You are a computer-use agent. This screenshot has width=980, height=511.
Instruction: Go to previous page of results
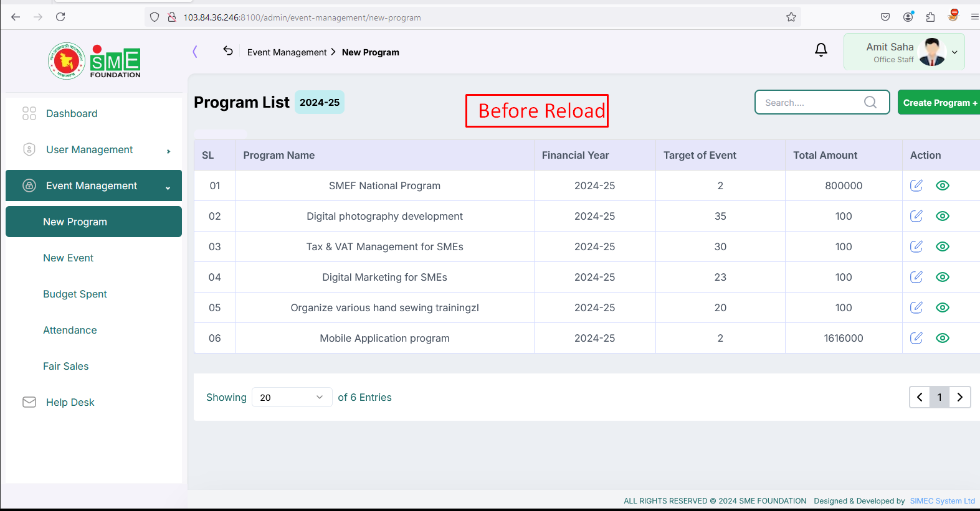(920, 397)
